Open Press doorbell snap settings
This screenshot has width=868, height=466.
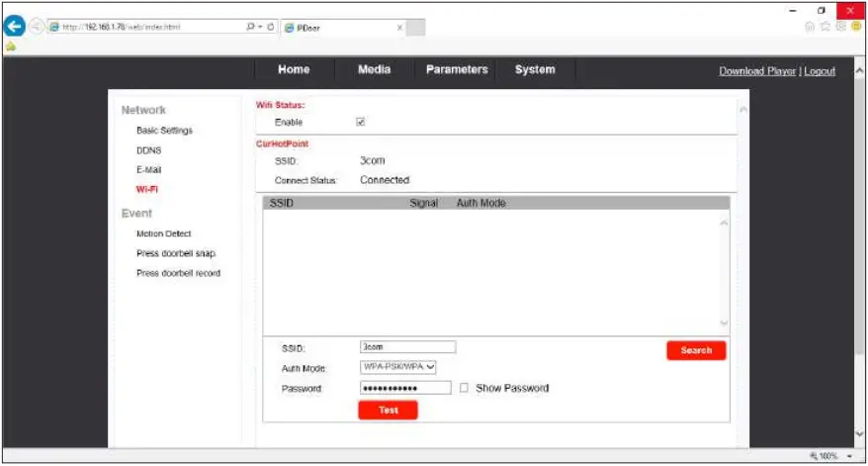pos(176,253)
